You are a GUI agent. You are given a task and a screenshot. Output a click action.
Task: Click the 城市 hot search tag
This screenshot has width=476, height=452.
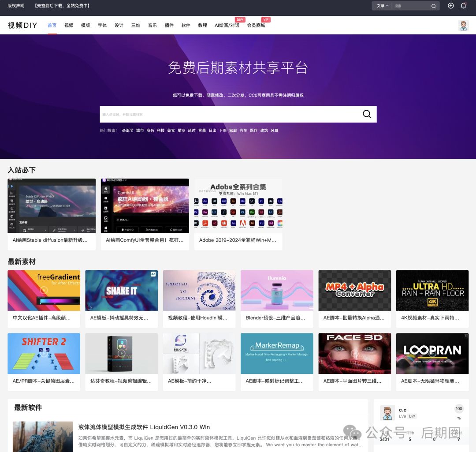click(140, 131)
